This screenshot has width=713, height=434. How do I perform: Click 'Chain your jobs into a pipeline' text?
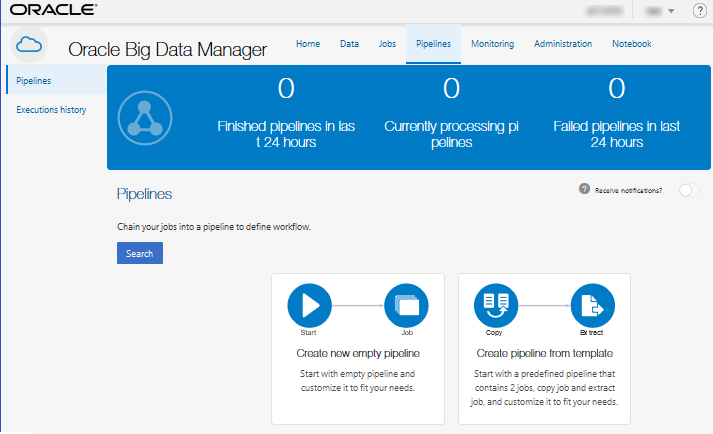click(x=214, y=227)
